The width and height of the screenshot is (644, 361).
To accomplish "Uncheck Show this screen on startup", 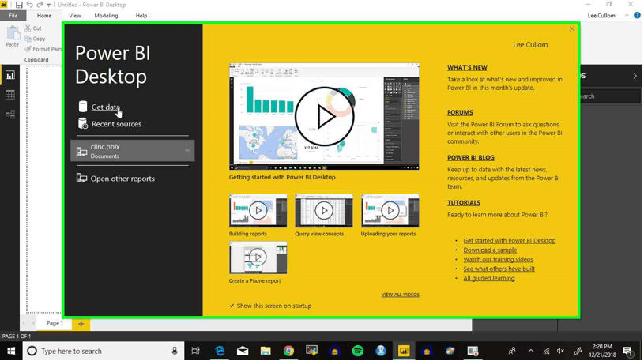I will 232,306.
